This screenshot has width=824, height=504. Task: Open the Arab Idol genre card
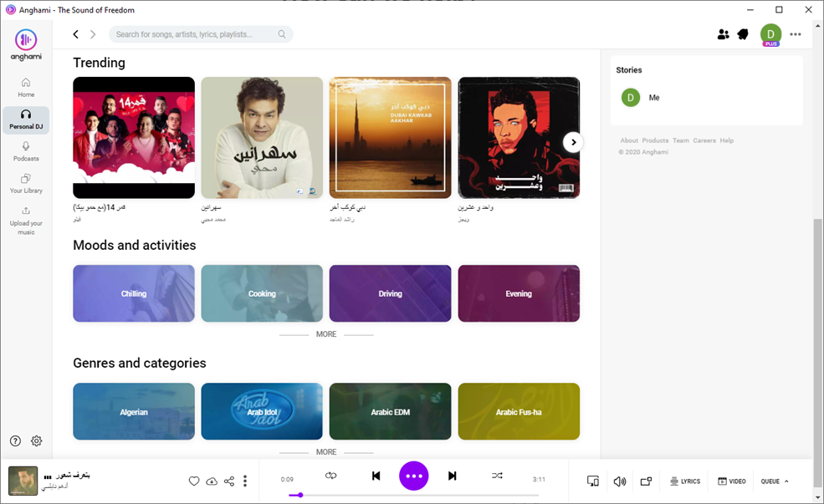coord(262,411)
